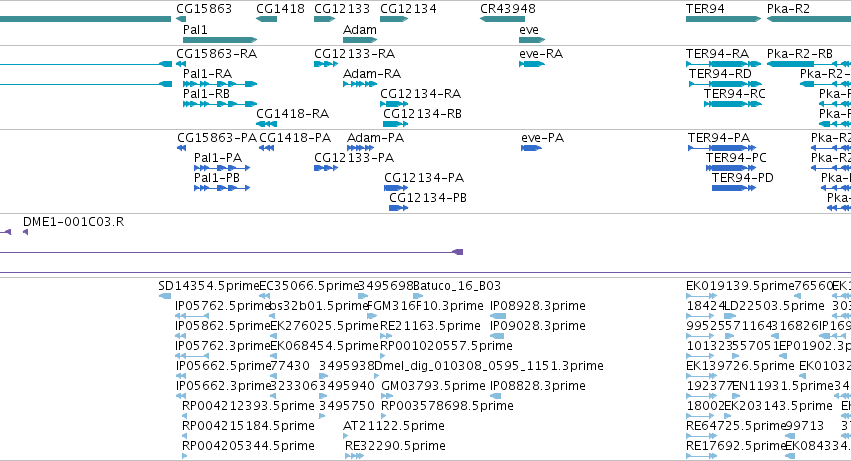Click the eve gene label

pos(529,29)
